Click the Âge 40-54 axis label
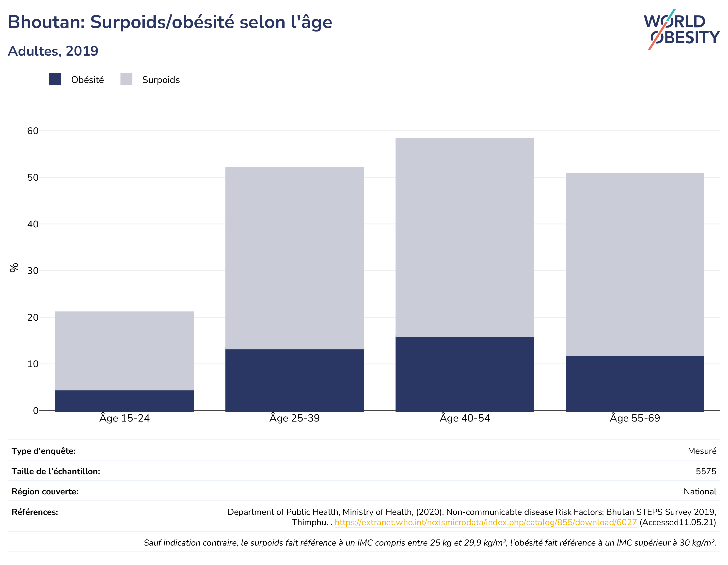Image resolution: width=728 pixels, height=565 pixels. [465, 418]
